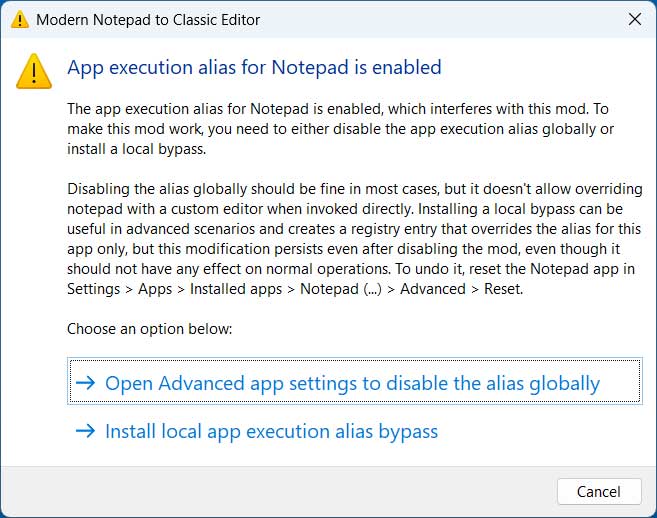Close the dialog with the X button
The width and height of the screenshot is (657, 518).
point(634,19)
